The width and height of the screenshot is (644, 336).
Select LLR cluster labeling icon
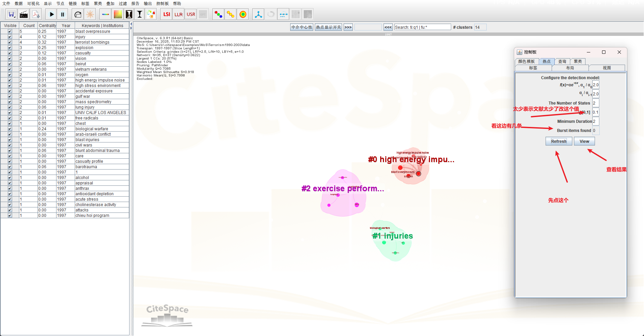pos(179,15)
